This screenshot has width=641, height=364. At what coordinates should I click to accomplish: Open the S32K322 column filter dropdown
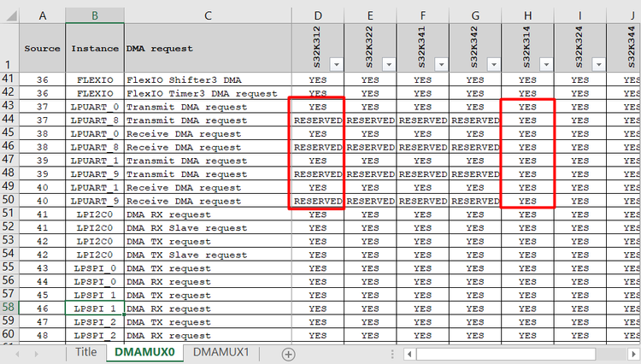(x=389, y=65)
